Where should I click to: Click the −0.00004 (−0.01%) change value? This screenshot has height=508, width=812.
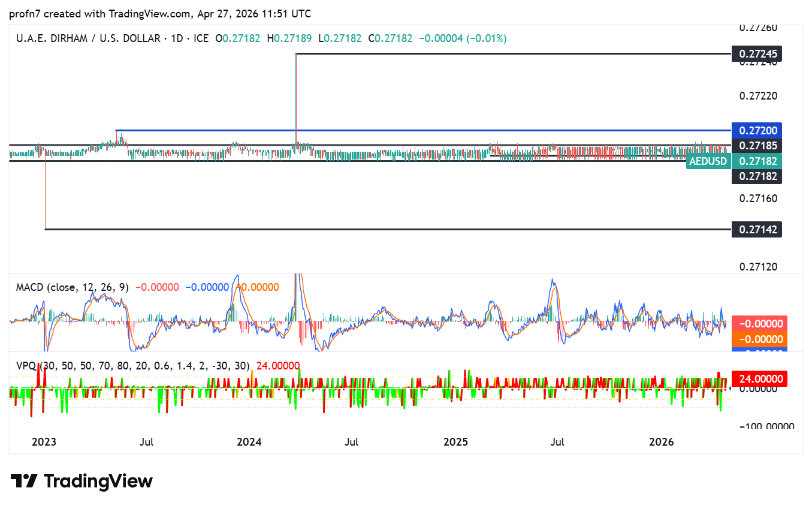[x=463, y=38]
